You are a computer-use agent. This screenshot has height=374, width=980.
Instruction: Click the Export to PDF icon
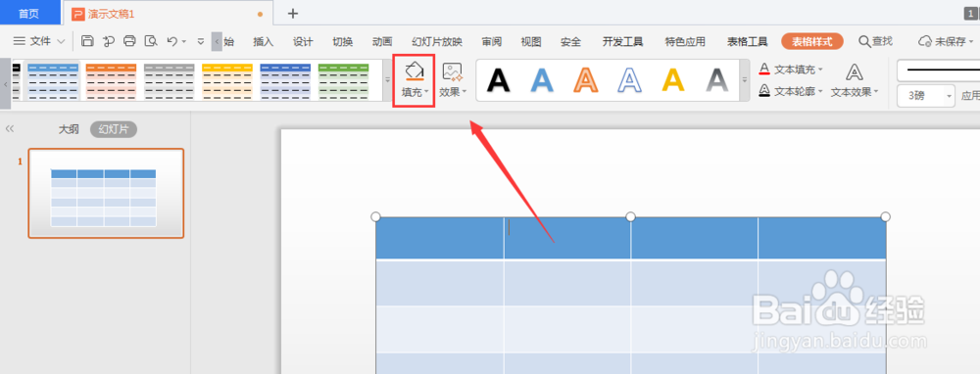tap(109, 41)
